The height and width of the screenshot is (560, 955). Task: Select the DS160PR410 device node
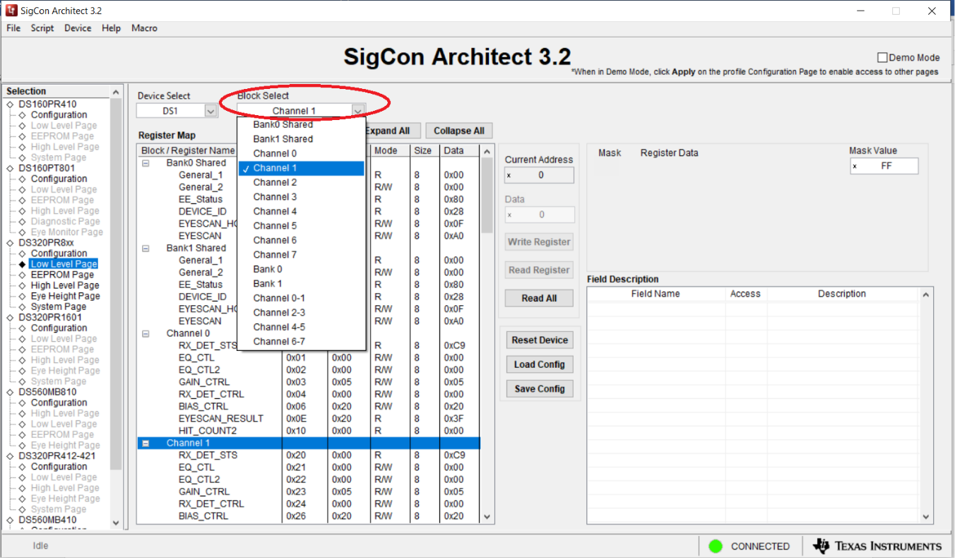click(47, 104)
